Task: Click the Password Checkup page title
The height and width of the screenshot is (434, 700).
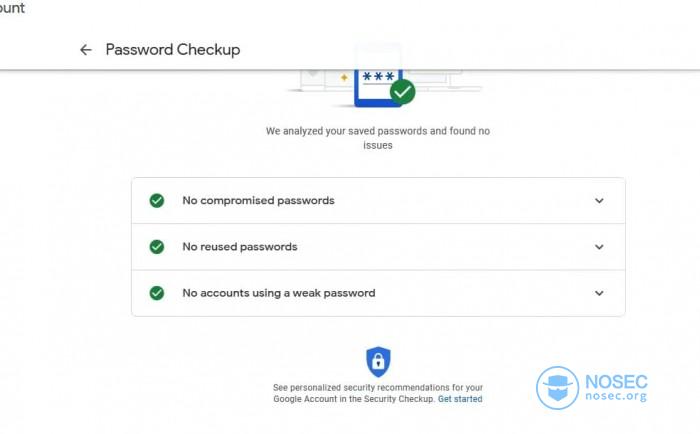Action: [173, 50]
